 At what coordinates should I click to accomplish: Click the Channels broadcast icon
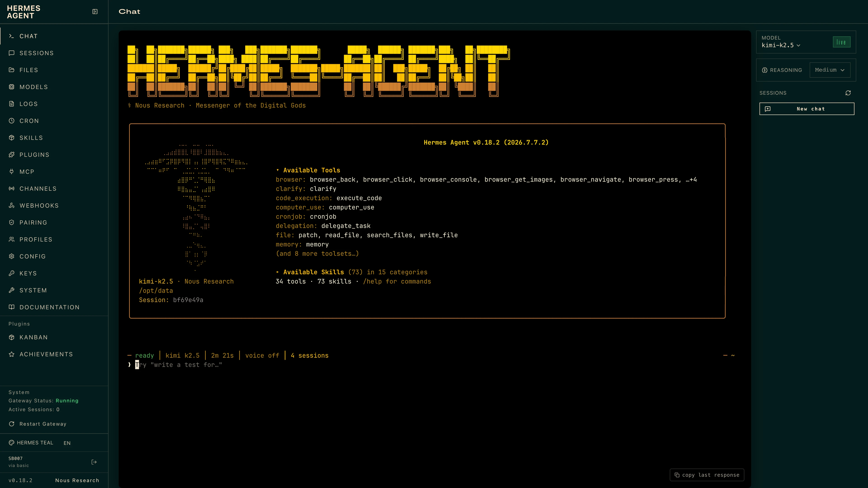(x=12, y=189)
